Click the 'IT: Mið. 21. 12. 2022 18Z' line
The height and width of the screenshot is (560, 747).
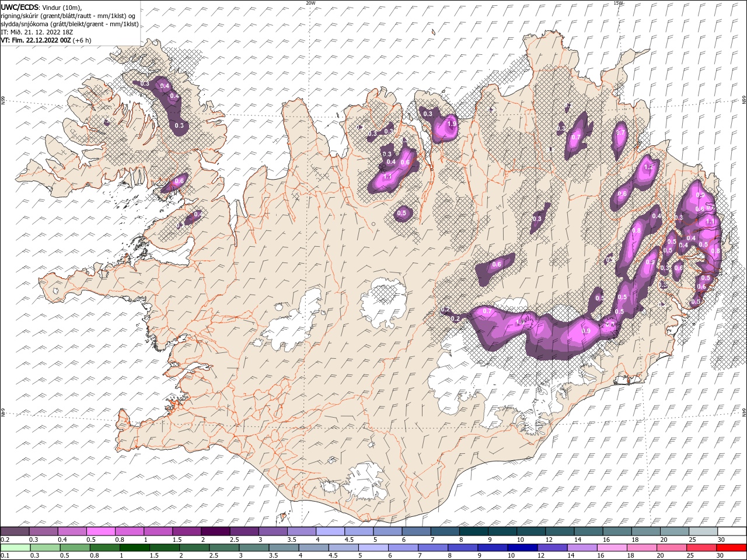pos(36,32)
